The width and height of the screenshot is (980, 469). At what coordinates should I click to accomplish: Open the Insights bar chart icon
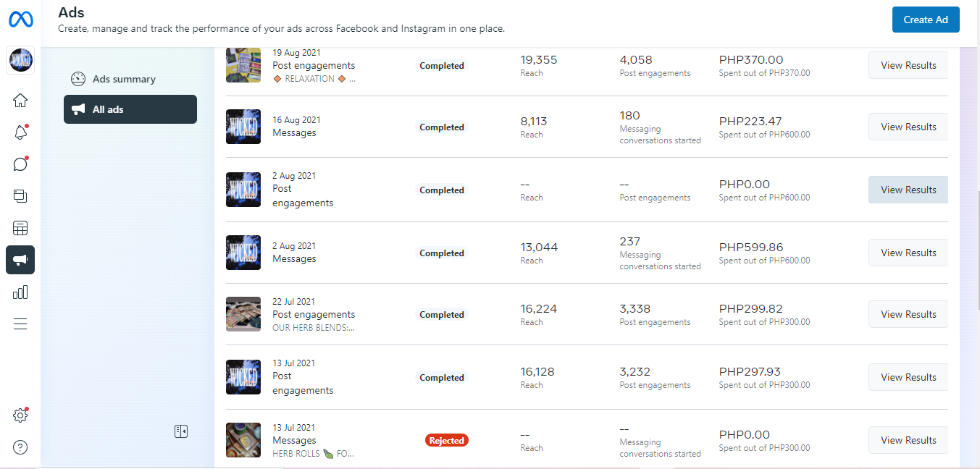click(20, 292)
